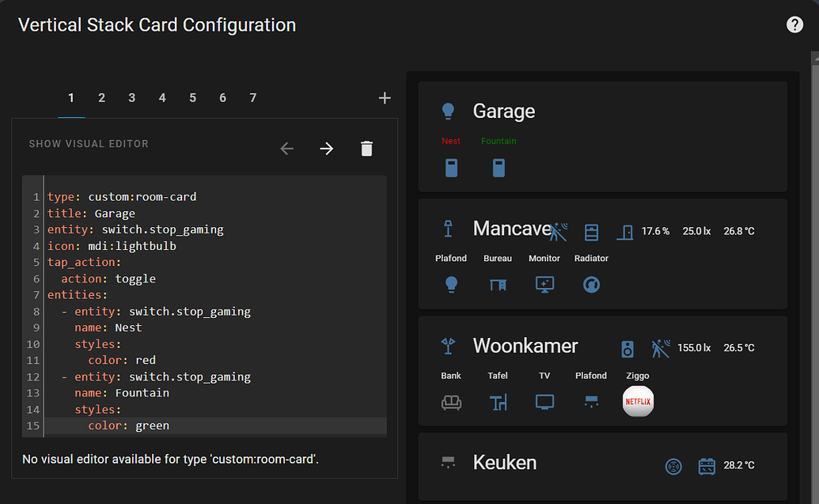The width and height of the screenshot is (819, 504).
Task: Toggle the Monitor icon in Mancave
Action: [544, 285]
